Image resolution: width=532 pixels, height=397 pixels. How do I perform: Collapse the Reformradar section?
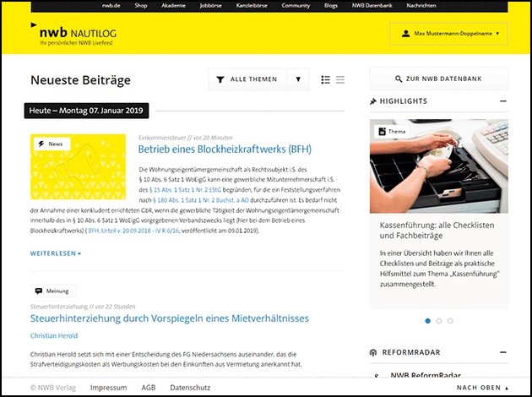[x=503, y=352]
